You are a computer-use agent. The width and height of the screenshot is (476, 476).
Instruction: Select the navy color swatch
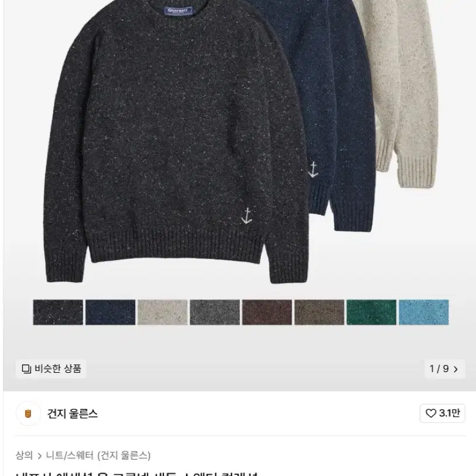(110, 312)
